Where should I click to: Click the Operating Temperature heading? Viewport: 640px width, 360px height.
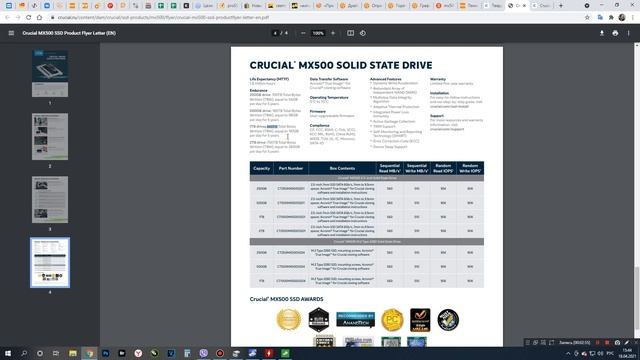329,98
